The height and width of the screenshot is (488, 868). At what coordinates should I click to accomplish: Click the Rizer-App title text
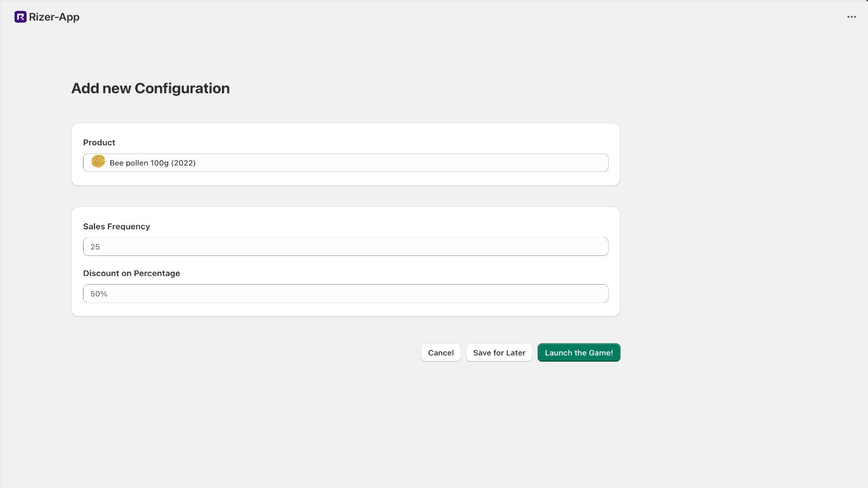54,17
